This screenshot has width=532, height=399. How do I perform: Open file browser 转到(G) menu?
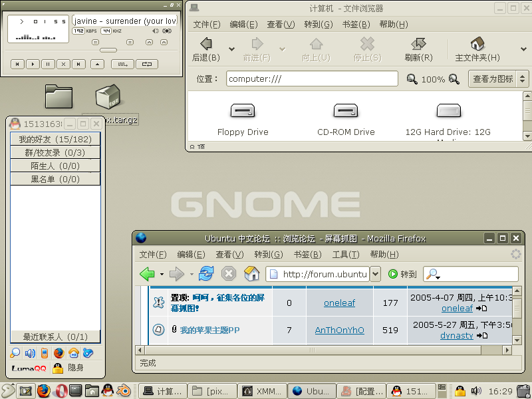pyautogui.click(x=319, y=25)
